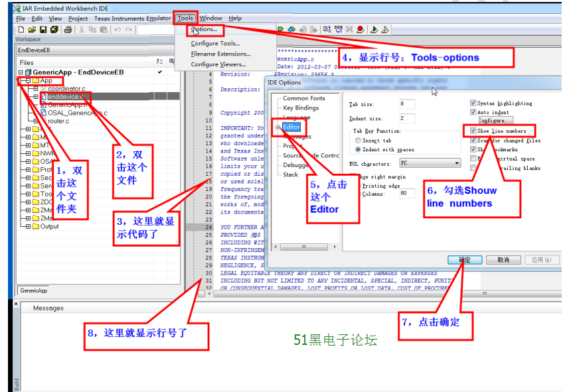Expand the router.c tree node
Viewport: 565px width, 392px height.
click(x=36, y=121)
